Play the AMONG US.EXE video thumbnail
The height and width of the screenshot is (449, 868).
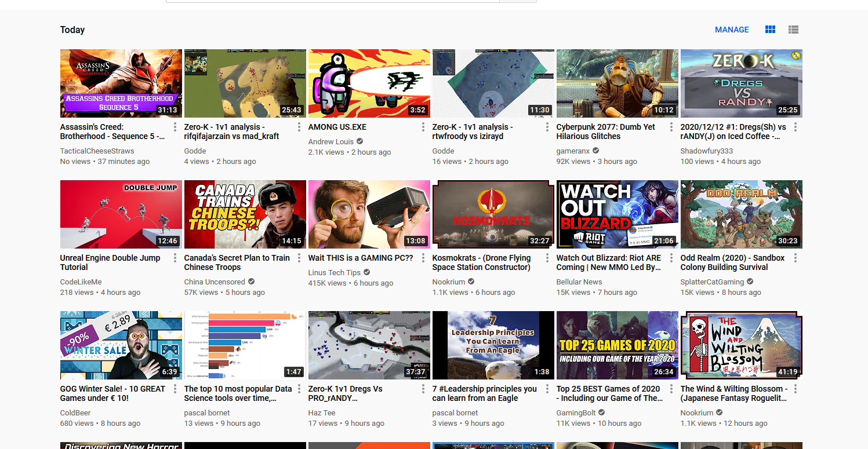coord(369,83)
